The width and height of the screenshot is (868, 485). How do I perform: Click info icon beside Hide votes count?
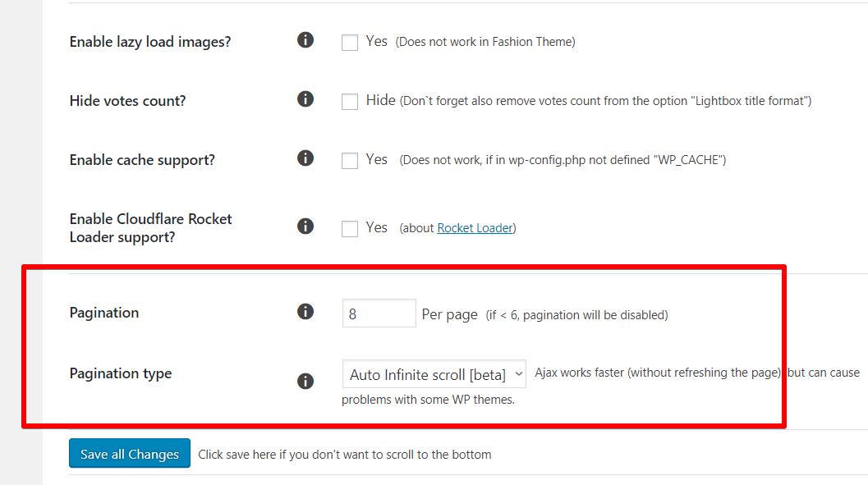(x=305, y=99)
